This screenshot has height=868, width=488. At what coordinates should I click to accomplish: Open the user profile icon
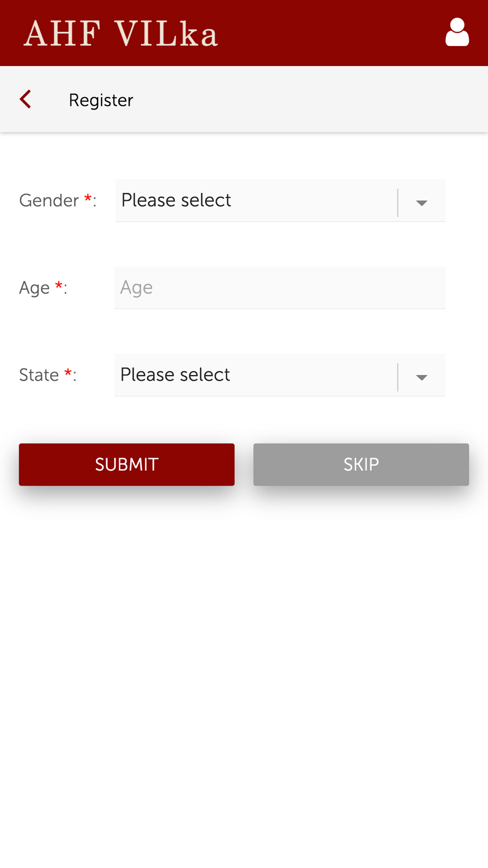click(x=457, y=32)
